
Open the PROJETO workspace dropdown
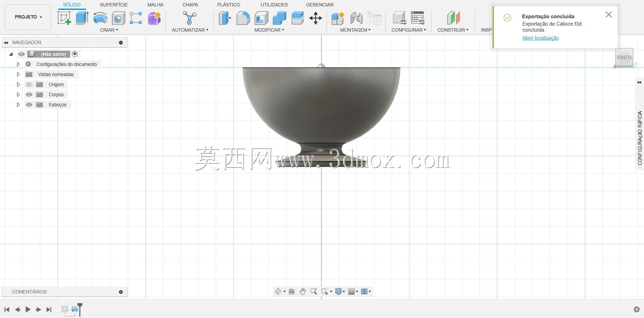(x=28, y=17)
